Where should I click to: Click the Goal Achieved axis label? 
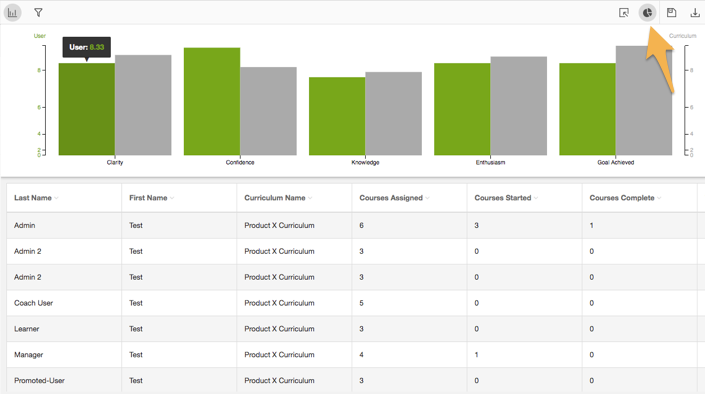coord(616,162)
